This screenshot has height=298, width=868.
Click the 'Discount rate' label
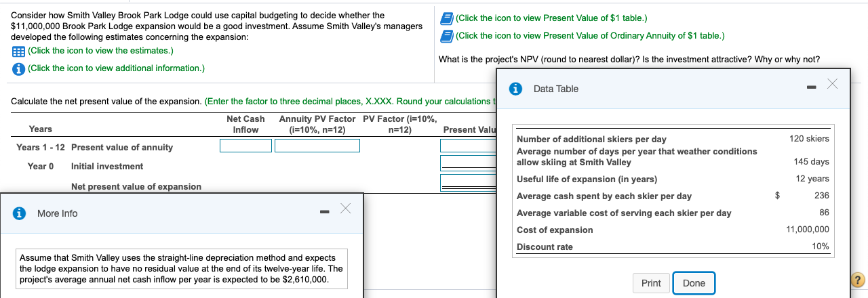545,247
